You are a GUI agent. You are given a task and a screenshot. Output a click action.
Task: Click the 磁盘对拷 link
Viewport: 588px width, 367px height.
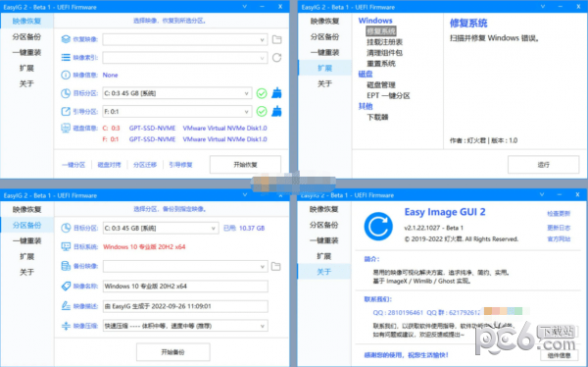tap(109, 165)
